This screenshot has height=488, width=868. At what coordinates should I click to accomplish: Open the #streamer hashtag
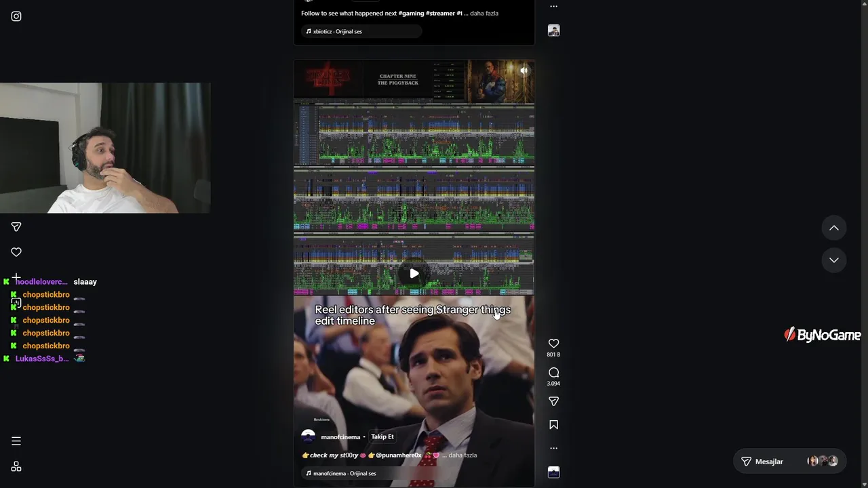pos(440,14)
